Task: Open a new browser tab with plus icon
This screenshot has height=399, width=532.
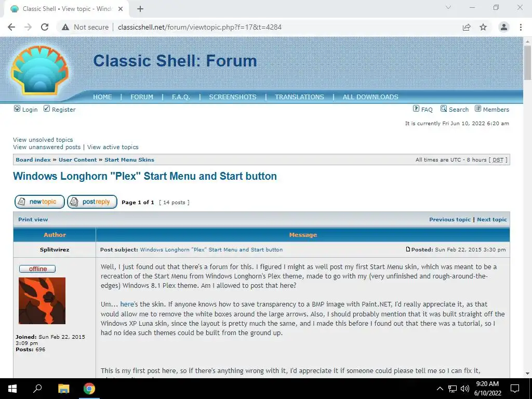Action: [140, 9]
